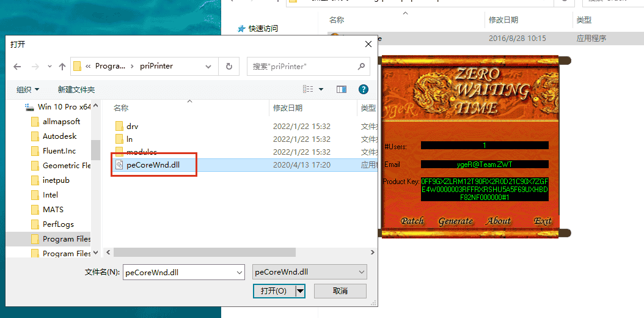
Task: Open view options dropdown arrow
Action: tap(321, 89)
